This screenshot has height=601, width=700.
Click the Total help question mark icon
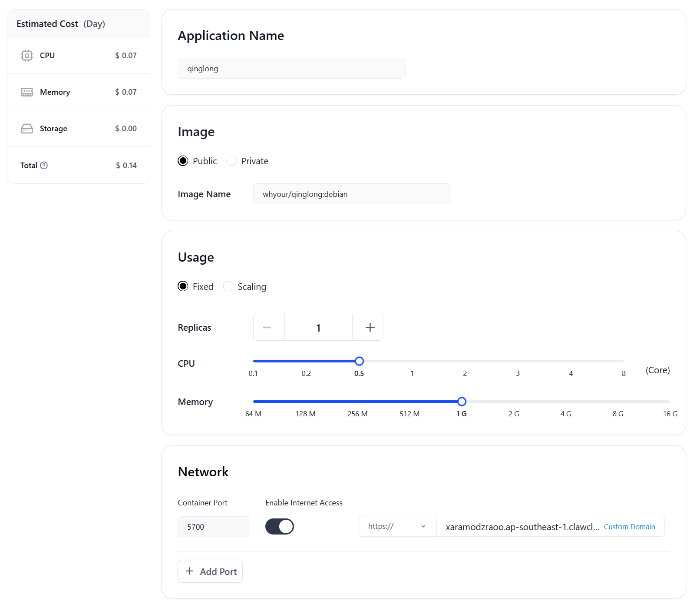click(44, 166)
